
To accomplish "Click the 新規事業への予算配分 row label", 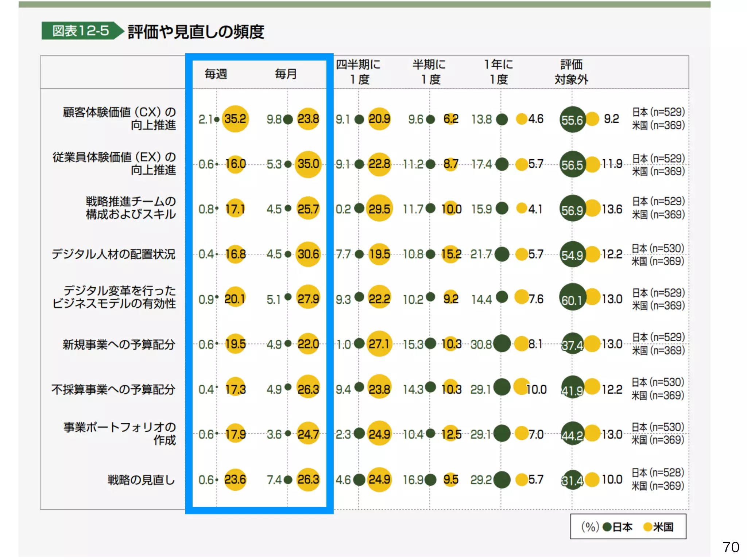I will tap(119, 344).
